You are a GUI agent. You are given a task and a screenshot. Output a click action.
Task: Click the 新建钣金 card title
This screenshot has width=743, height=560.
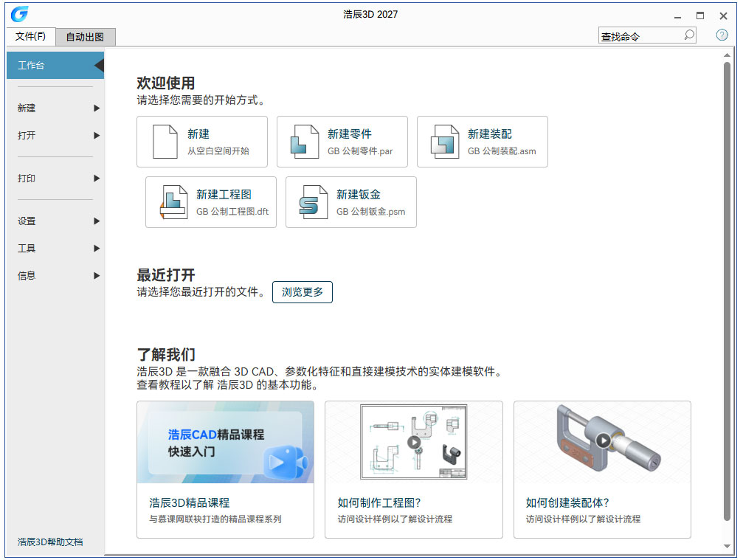pos(359,194)
